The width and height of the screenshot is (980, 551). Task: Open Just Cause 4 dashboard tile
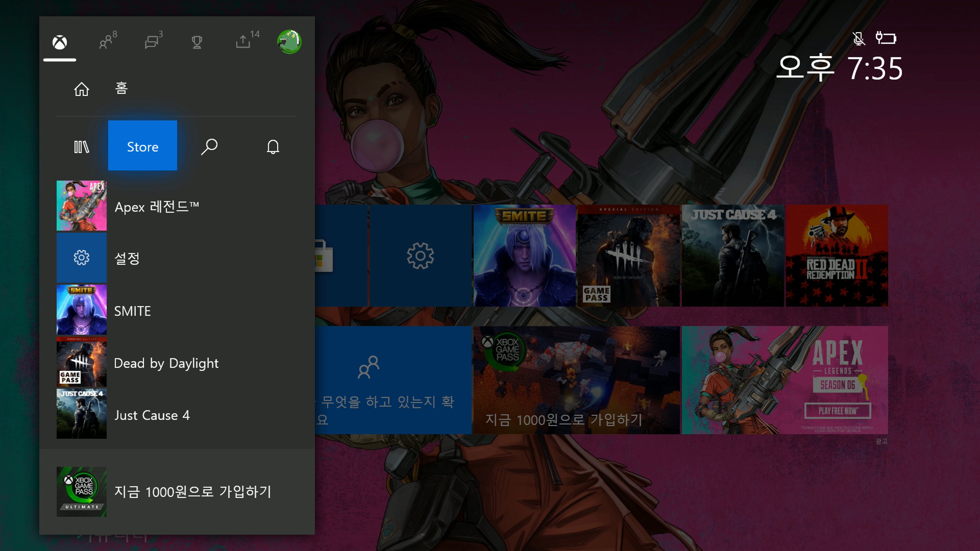tap(733, 256)
